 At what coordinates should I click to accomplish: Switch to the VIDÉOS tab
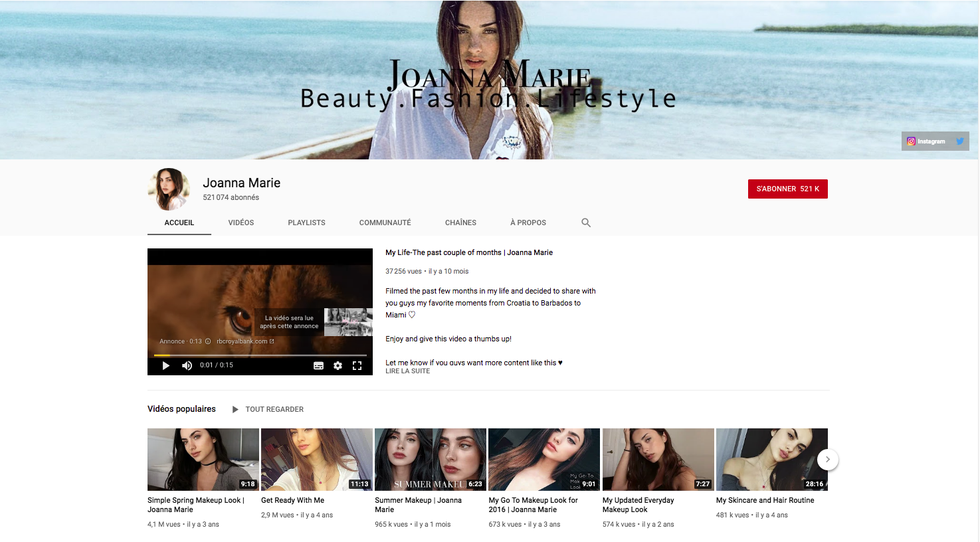point(241,223)
